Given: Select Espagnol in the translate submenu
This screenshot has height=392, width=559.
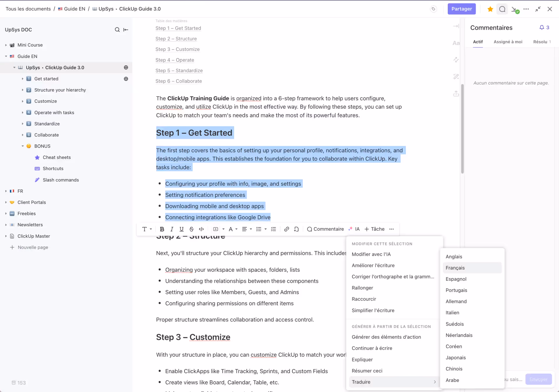Looking at the screenshot, I should point(472,279).
